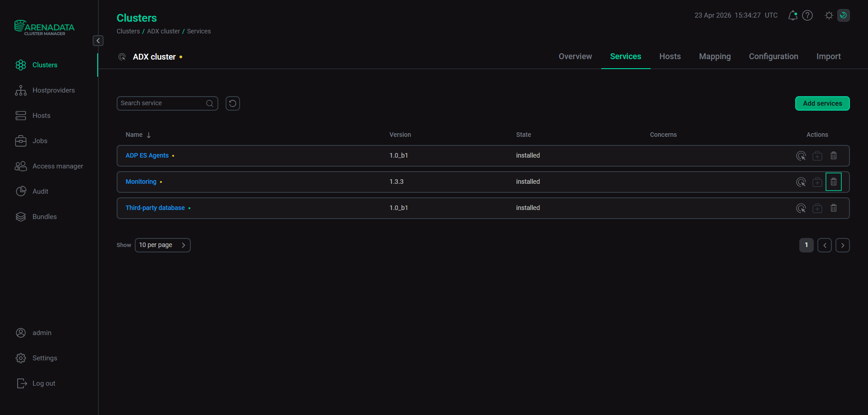Delete the Third-party database service
This screenshot has width=868, height=415.
834,208
